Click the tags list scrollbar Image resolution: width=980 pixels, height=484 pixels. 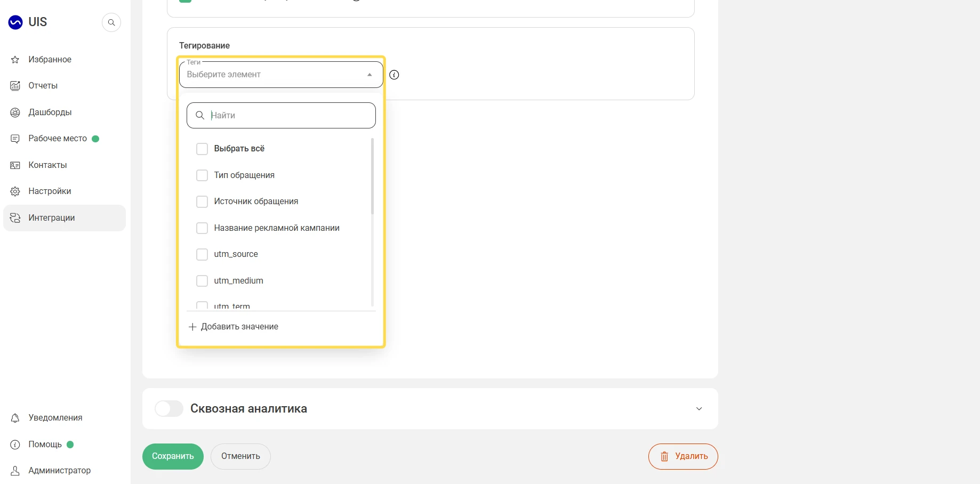pos(372,176)
